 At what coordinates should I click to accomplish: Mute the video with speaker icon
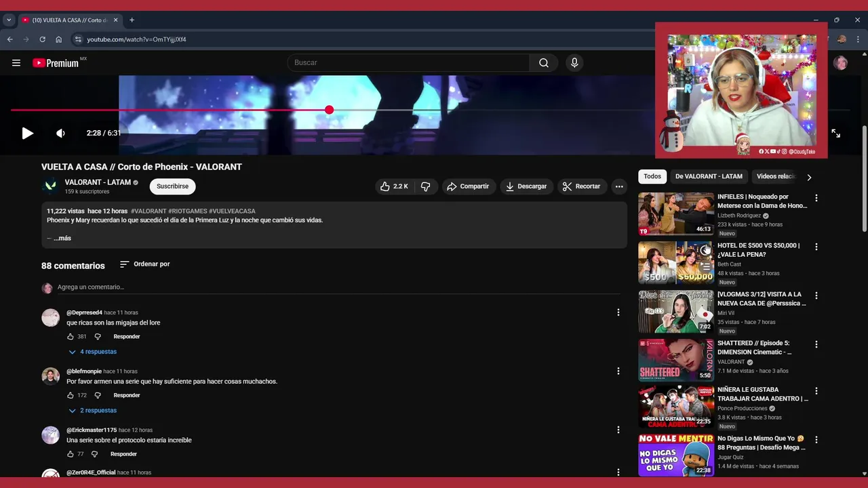tap(60, 134)
